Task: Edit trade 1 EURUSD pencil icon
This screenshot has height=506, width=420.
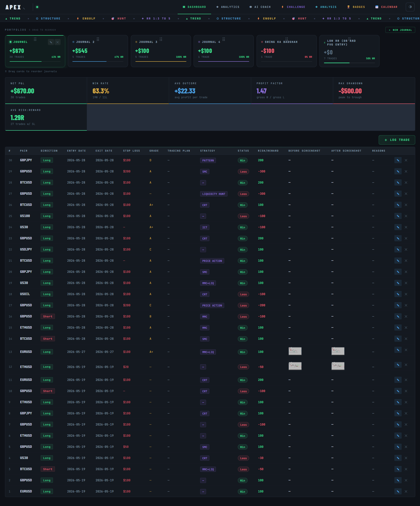Action: (x=398, y=492)
